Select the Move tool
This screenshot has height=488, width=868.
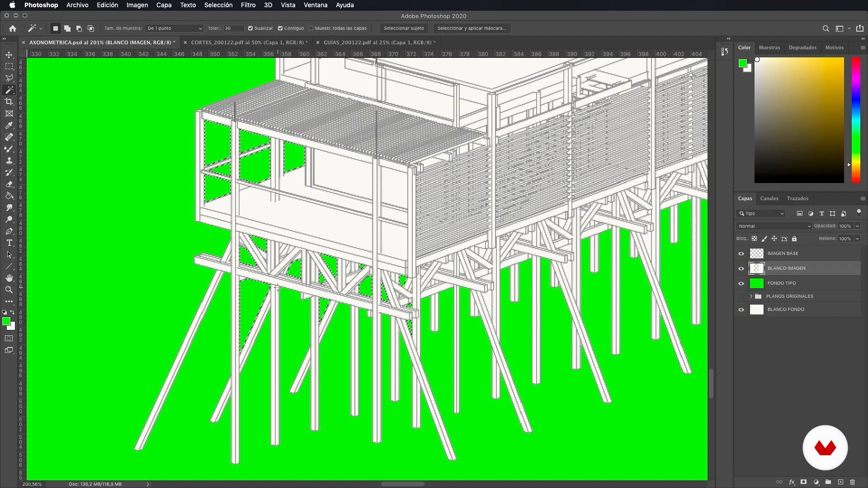tap(9, 55)
